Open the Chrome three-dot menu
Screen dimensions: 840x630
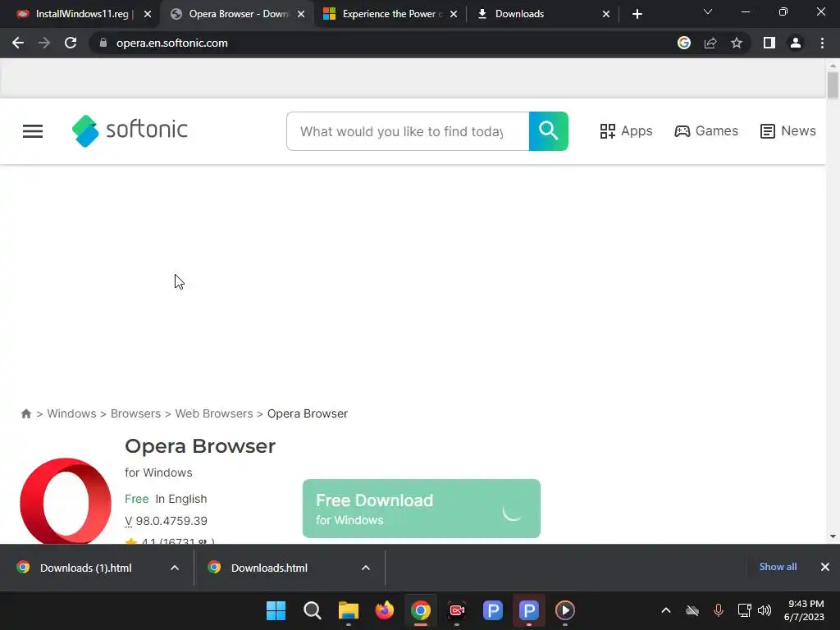pyautogui.click(x=822, y=43)
